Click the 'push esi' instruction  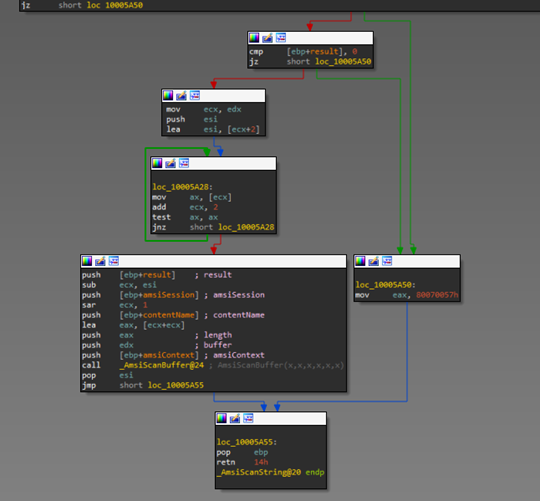tap(192, 119)
